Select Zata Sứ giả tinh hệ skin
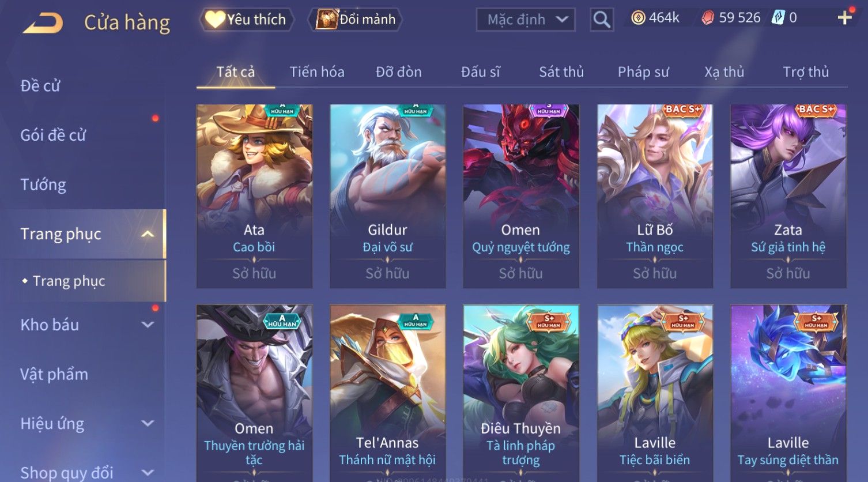This screenshot has height=482, width=868. [788, 196]
